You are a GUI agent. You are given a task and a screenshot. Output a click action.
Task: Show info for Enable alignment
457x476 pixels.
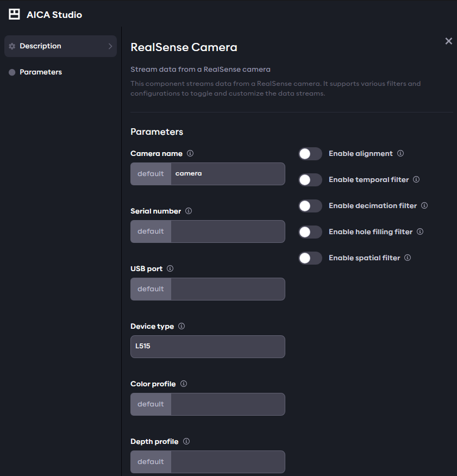tap(400, 153)
